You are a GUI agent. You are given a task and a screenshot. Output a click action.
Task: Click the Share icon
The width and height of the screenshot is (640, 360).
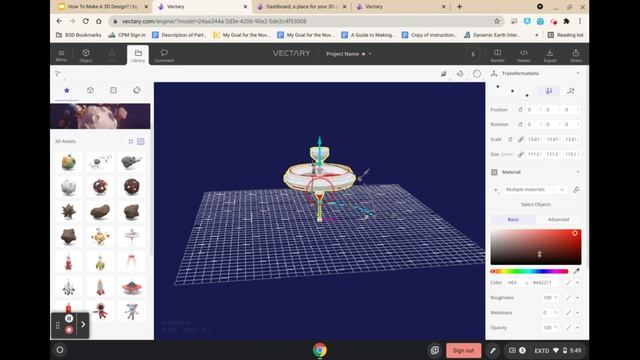point(576,56)
